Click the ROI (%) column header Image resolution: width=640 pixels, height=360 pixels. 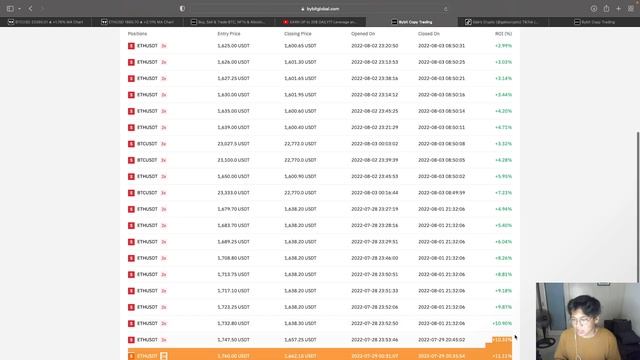click(503, 34)
